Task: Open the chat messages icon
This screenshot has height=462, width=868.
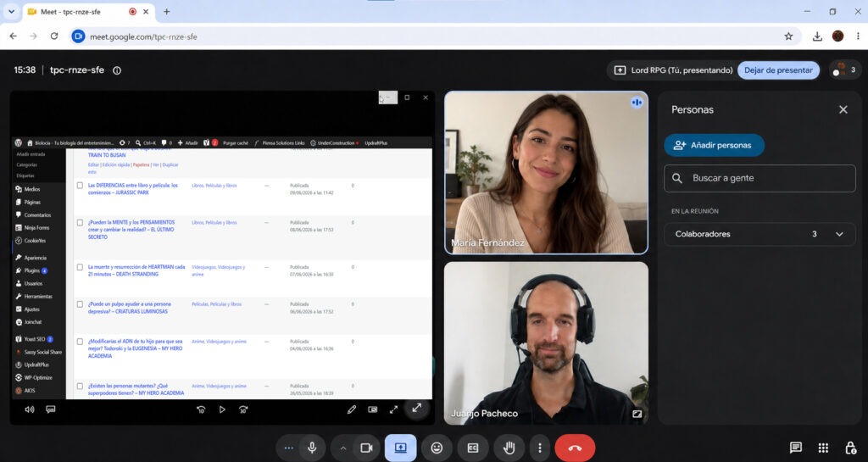Action: [x=795, y=448]
